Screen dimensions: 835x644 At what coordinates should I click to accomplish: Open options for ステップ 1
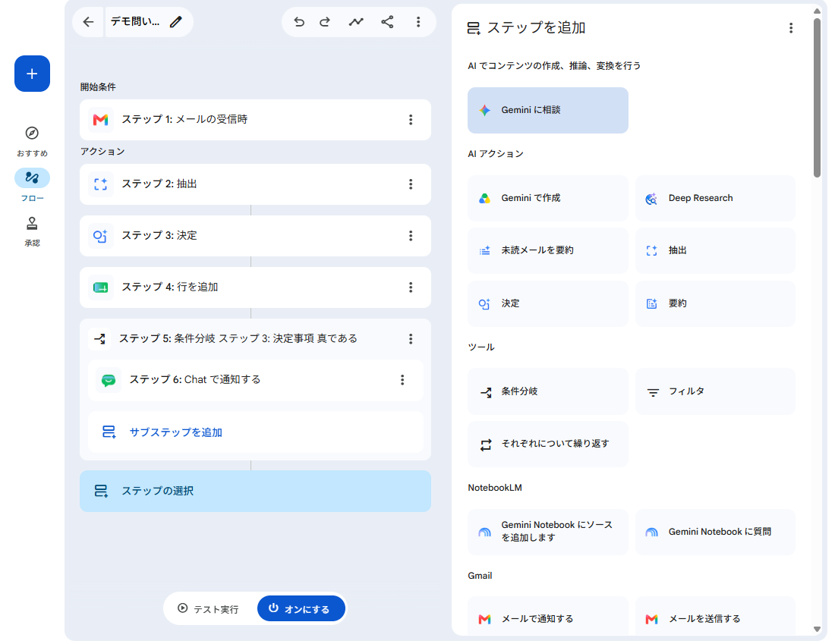click(411, 120)
